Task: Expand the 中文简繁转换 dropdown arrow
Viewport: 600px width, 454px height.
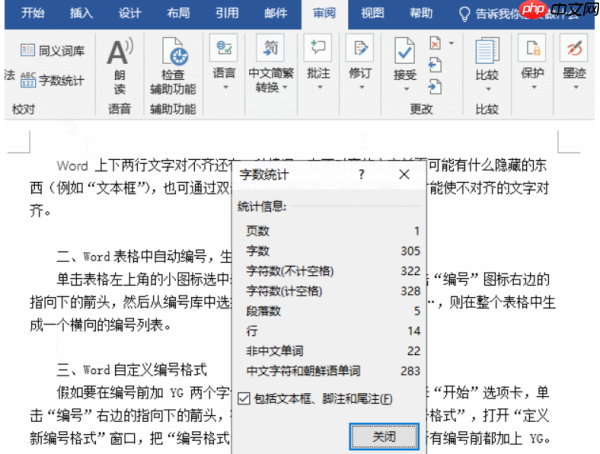Action: 285,87
